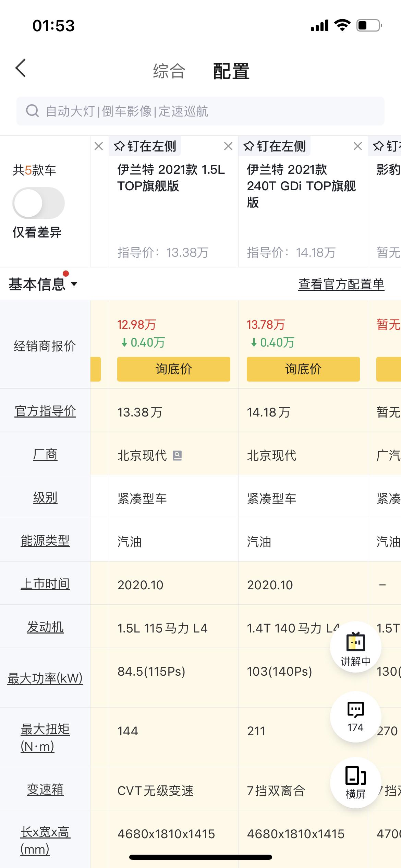This screenshot has width=401, height=868.
Task: Open the 官方指导价 explanation
Action: point(45,411)
